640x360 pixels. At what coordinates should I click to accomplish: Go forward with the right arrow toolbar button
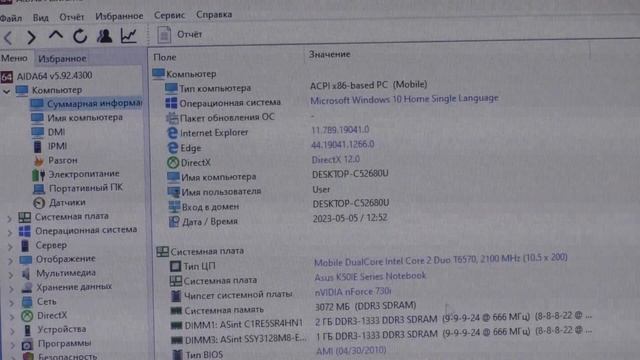point(31,37)
